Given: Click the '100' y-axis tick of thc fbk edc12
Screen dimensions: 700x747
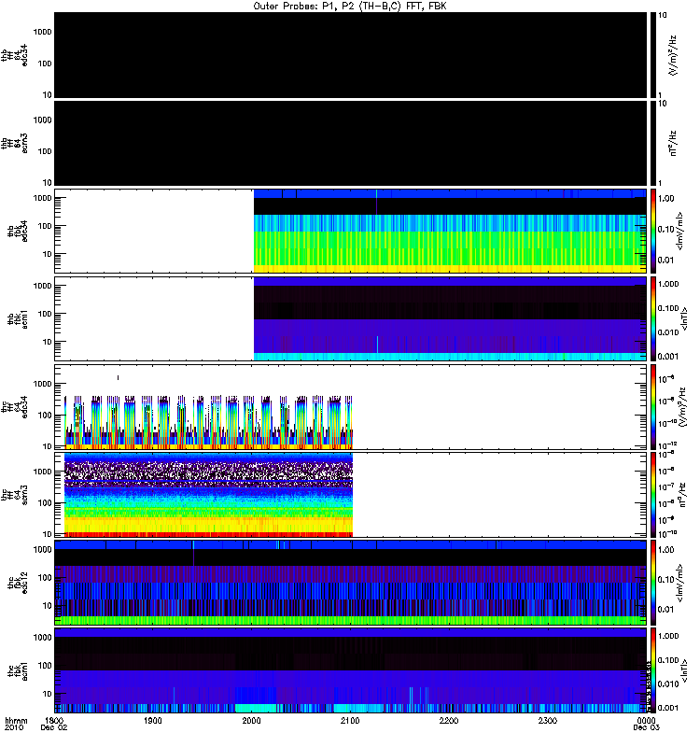Looking at the screenshot, I should pyautogui.click(x=45, y=578).
